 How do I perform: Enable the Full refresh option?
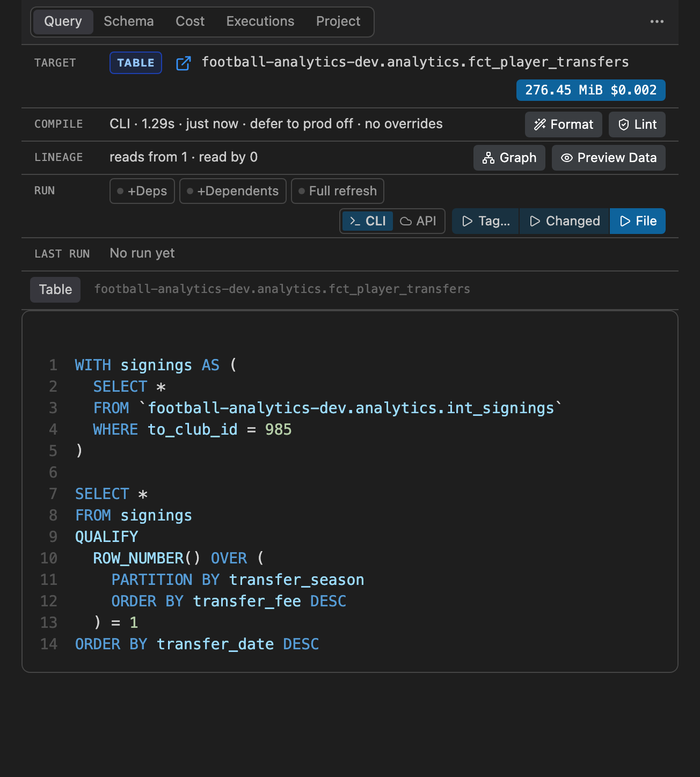pos(338,191)
